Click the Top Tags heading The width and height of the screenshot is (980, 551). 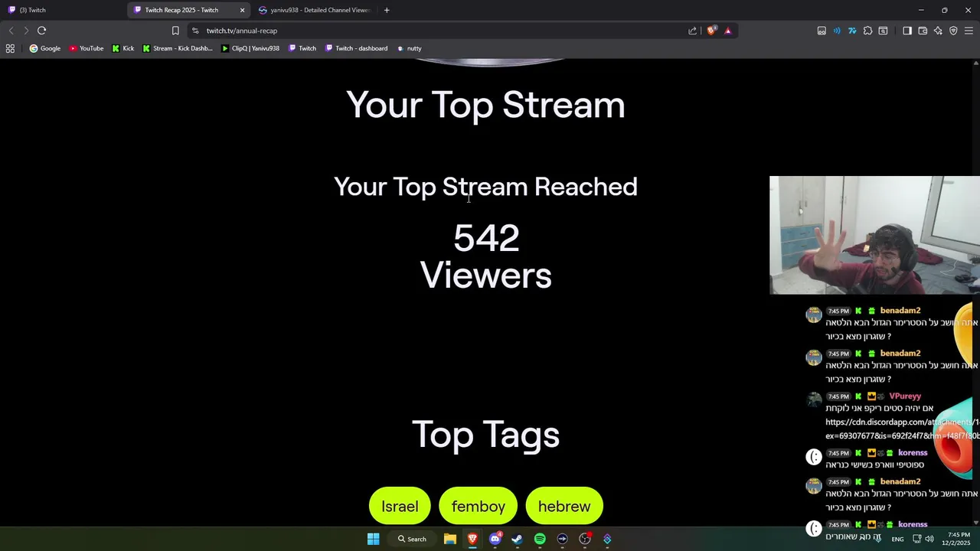coord(485,435)
